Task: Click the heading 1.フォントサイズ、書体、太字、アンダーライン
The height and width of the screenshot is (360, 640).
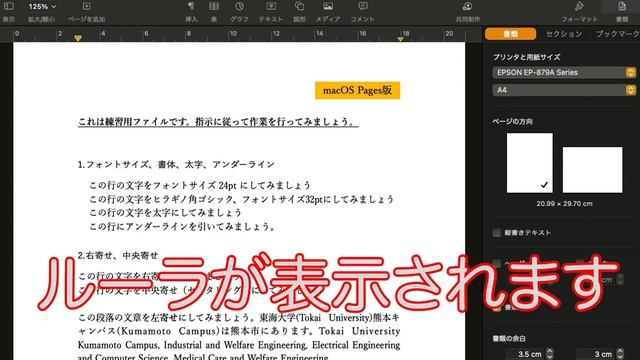Action: (x=176, y=164)
